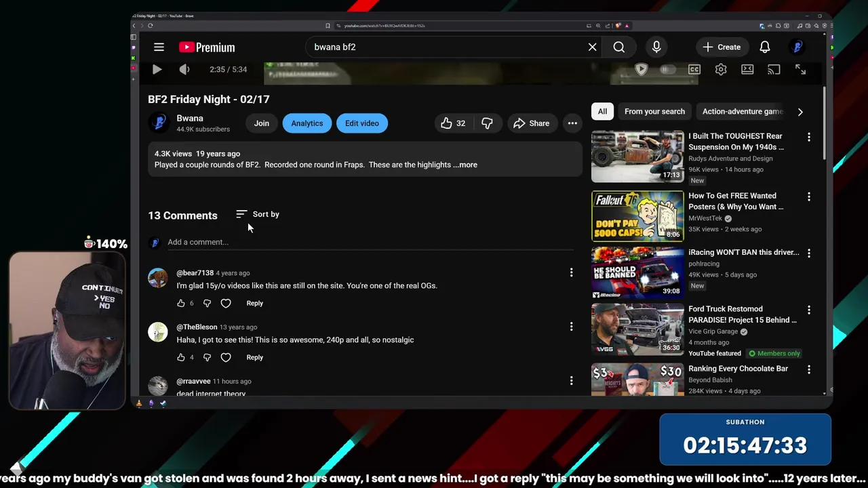Click the Edit video button
Image resolution: width=868 pixels, height=488 pixels.
tap(361, 123)
